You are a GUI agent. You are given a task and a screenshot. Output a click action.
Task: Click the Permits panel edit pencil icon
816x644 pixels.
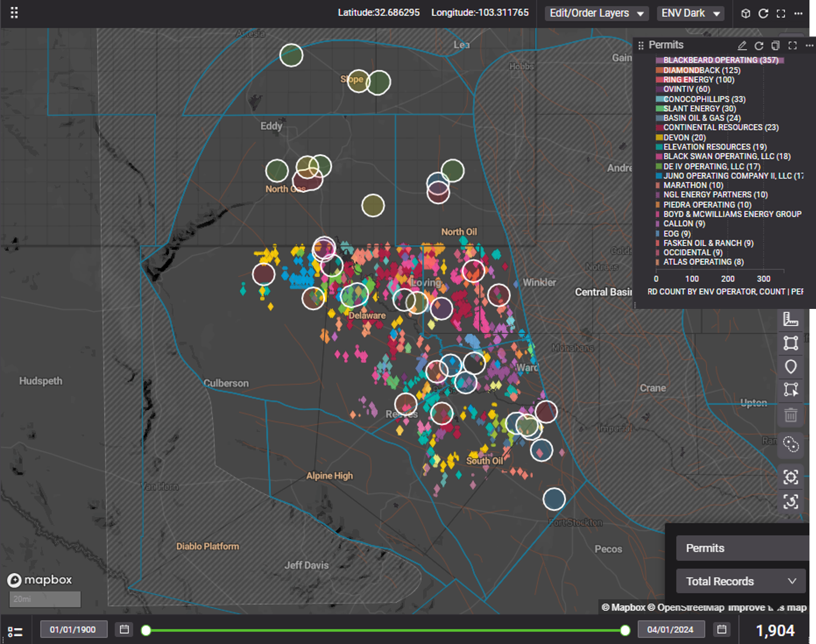[742, 46]
